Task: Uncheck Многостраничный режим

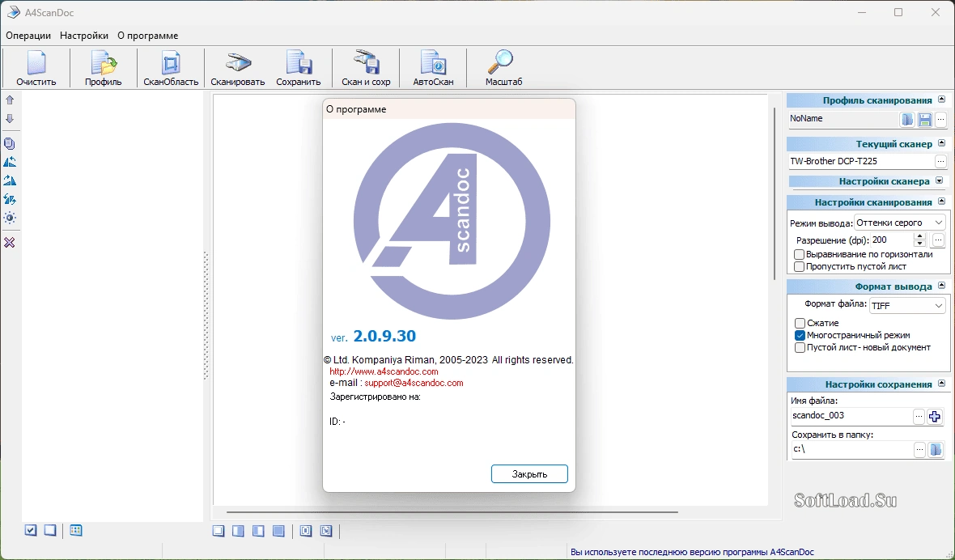Action: pos(800,335)
